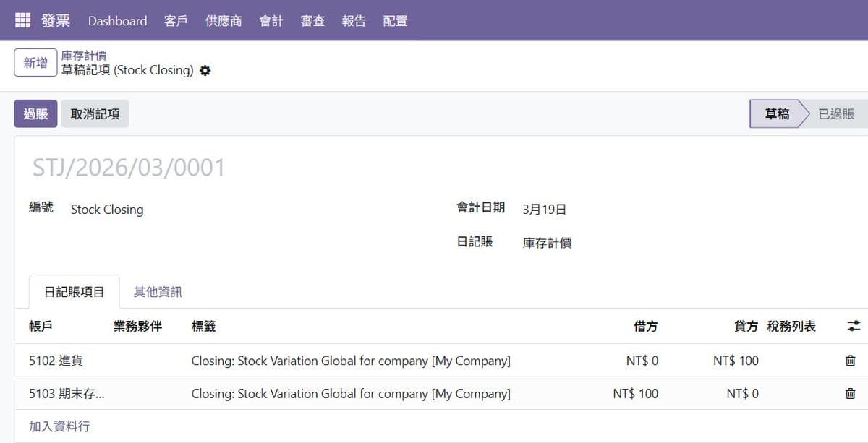The image size is (868, 443).
Task: Open the 供應商 menu
Action: coord(224,21)
